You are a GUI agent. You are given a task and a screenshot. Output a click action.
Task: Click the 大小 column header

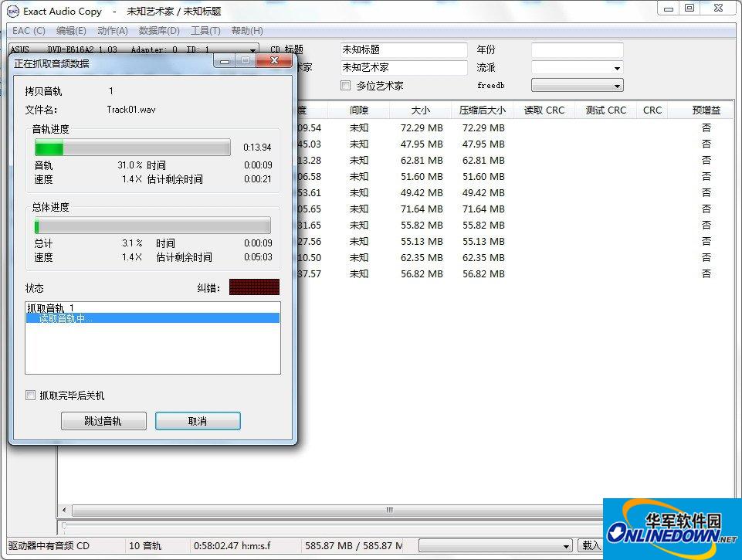(420, 110)
